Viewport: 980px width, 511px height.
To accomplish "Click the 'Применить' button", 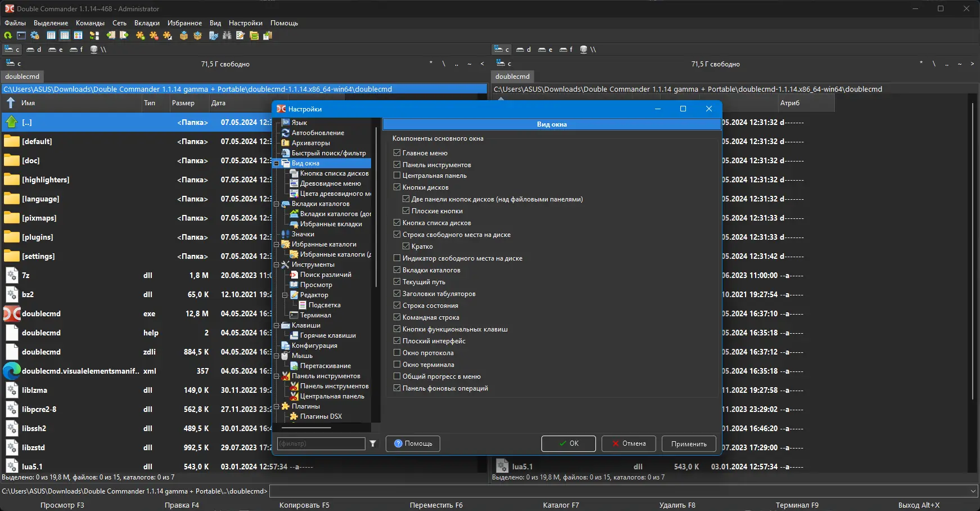I will click(x=689, y=443).
